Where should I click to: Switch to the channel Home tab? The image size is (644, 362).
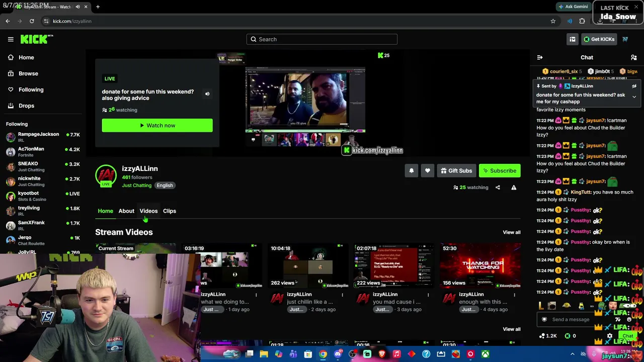coord(105,211)
